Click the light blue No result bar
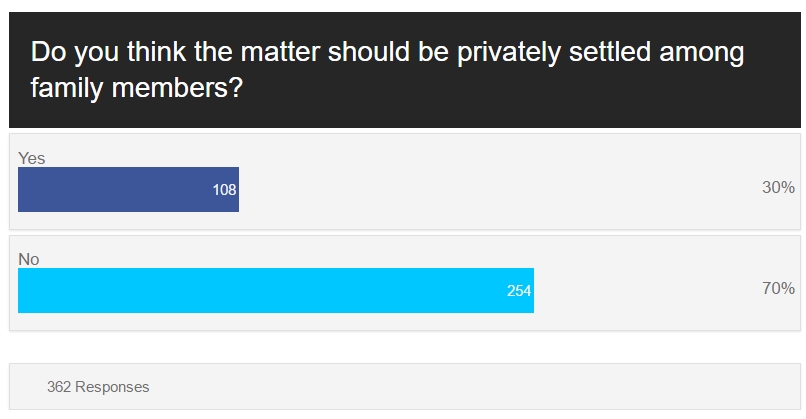The height and width of the screenshot is (419, 806). tap(276, 290)
